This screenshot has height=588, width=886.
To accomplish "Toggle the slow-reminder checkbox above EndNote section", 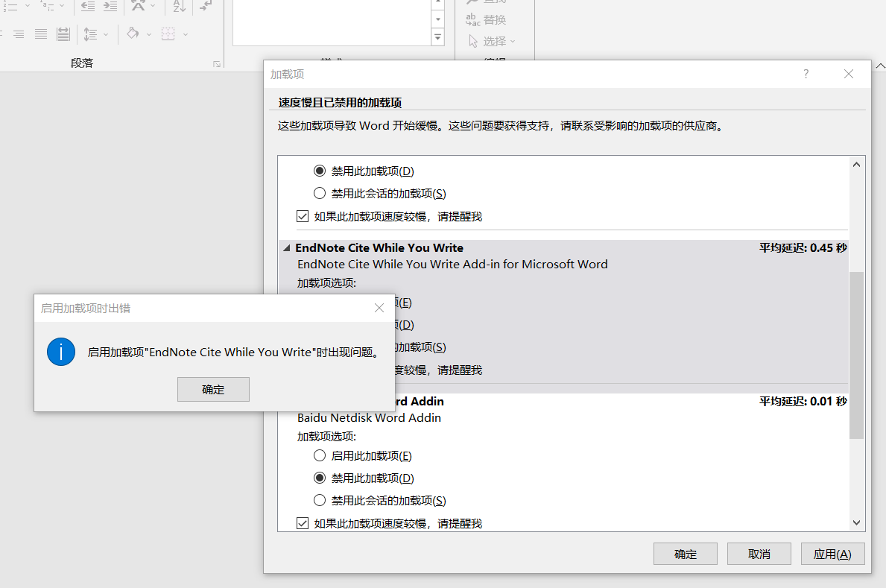I will (303, 217).
